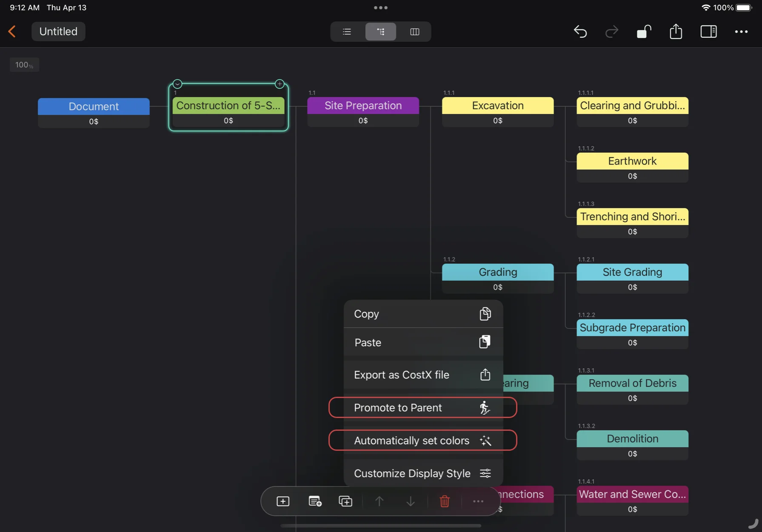The image size is (762, 532).
Task: Toggle the right sidebar panel
Action: click(708, 32)
